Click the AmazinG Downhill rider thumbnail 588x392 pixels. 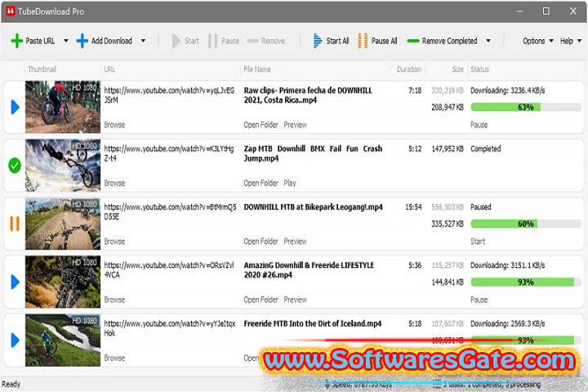point(63,282)
